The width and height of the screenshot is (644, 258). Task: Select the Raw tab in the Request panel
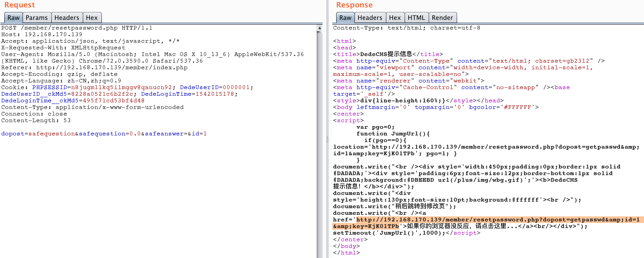click(x=13, y=18)
